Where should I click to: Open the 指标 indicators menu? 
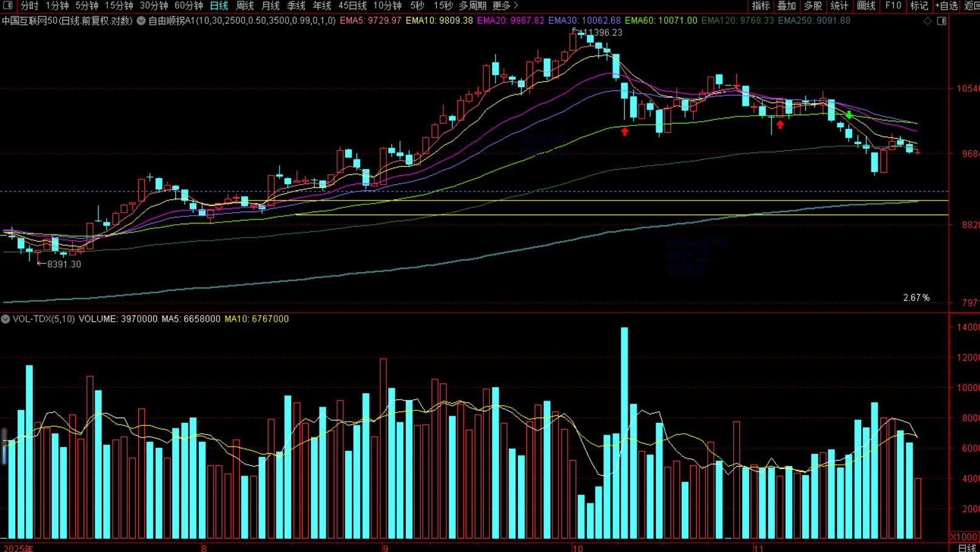click(760, 5)
